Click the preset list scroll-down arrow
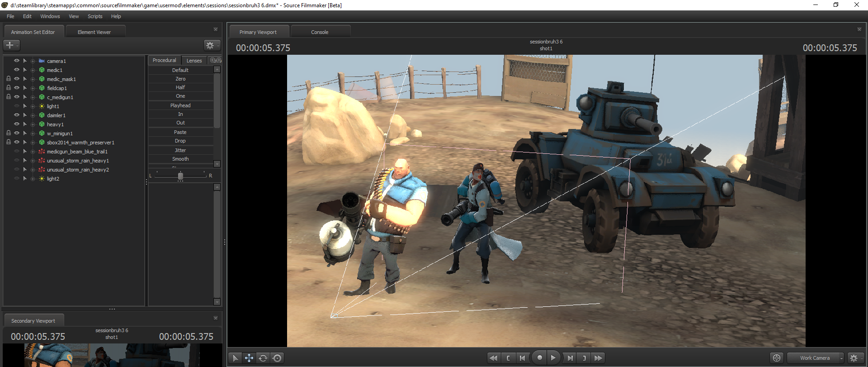Screen dimensions: 868x367 217,164
